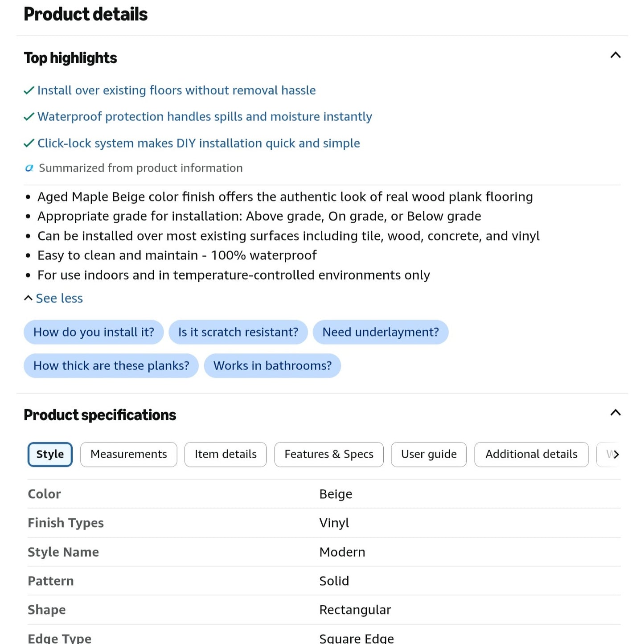
Task: Collapse the Top highlights section chevron
Action: [615, 55]
